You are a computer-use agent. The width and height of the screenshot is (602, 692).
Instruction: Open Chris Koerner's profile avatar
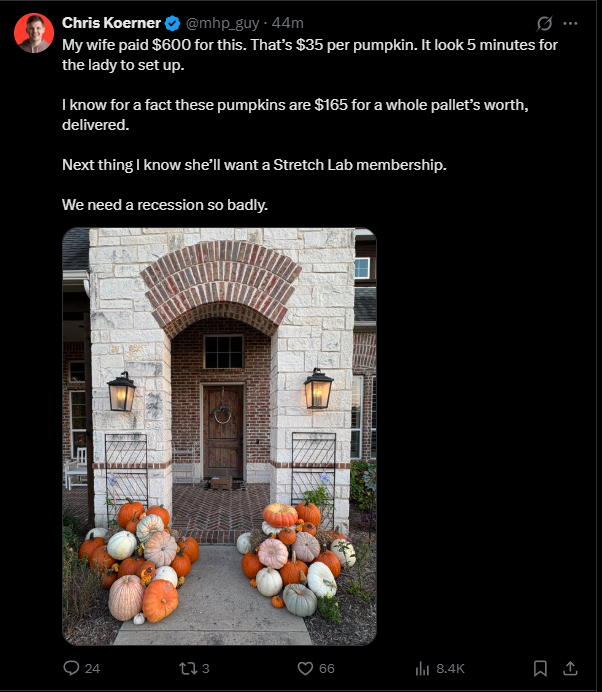[x=34, y=33]
